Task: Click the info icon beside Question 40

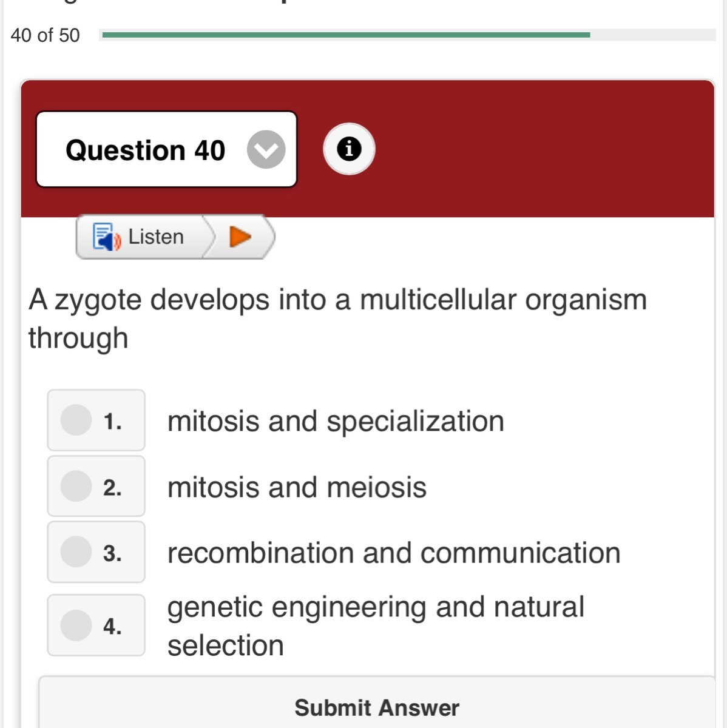Action: click(x=349, y=149)
